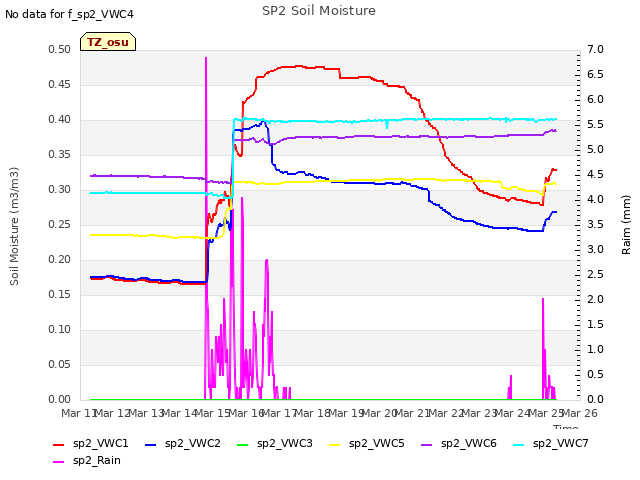This screenshot has height=480, width=640.
Task: Click the Mar 12 date tick label
Action: click(x=112, y=413)
